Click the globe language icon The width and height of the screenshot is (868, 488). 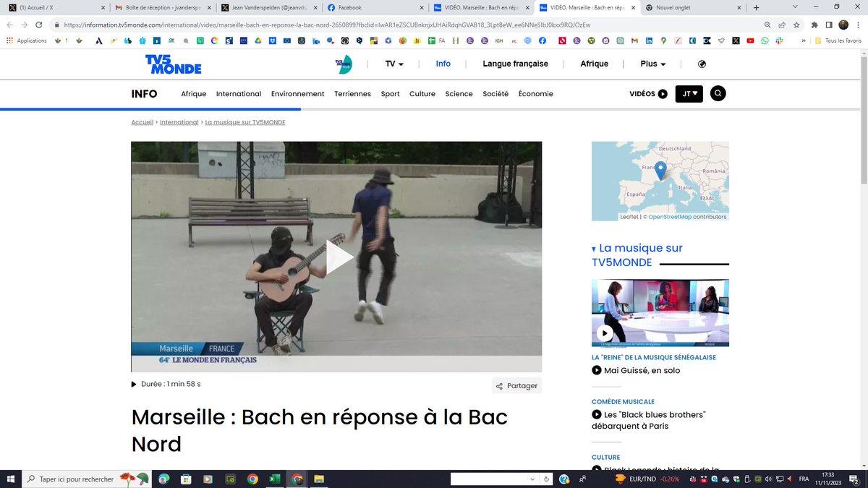[702, 64]
